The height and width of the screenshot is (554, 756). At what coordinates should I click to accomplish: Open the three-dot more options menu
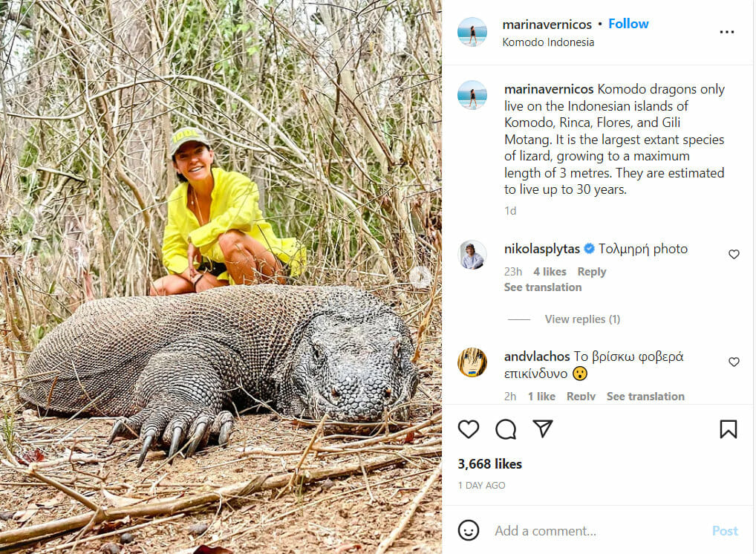coord(727,32)
